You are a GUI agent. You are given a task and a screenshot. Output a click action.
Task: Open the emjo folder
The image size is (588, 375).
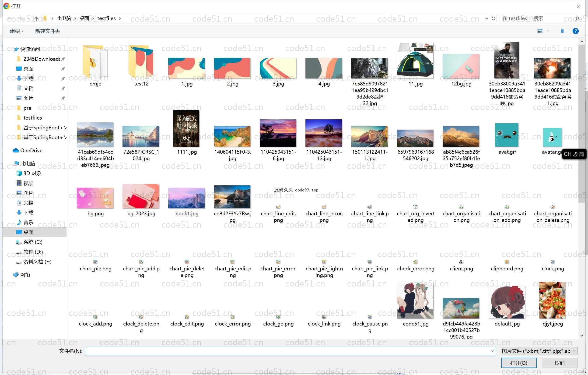click(95, 62)
